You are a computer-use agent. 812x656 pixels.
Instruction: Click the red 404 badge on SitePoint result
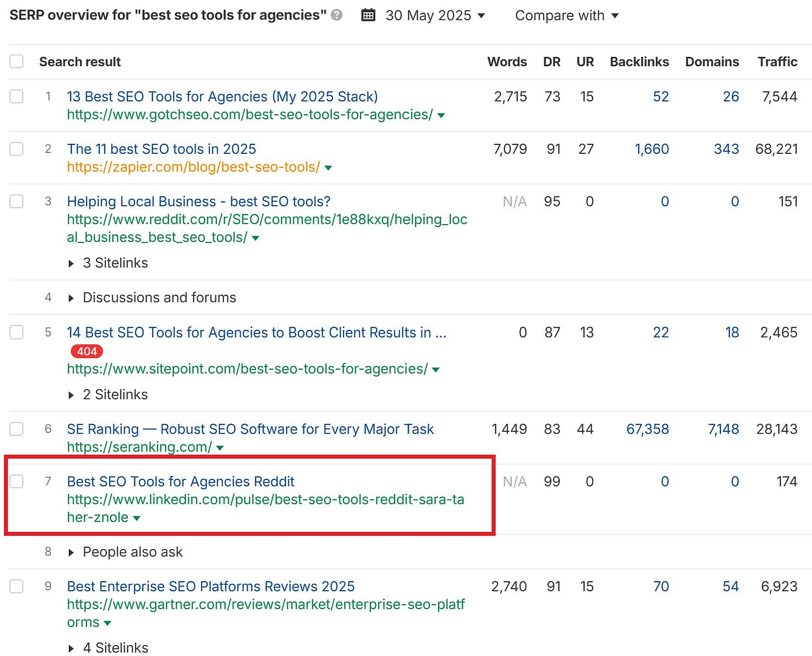coord(87,351)
